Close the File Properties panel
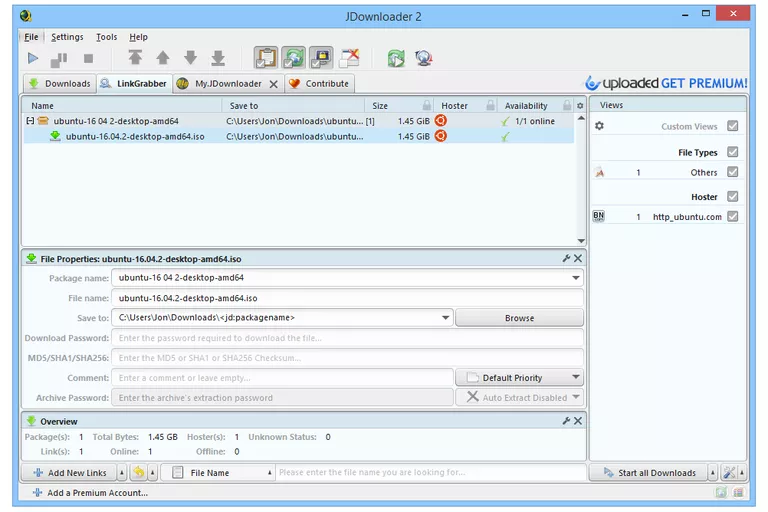The image size is (768, 512). (x=578, y=258)
